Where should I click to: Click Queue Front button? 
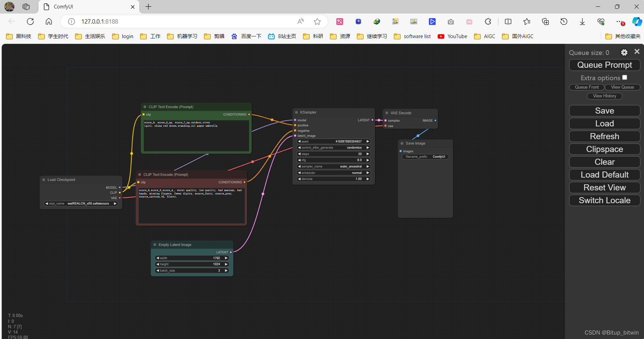pyautogui.click(x=587, y=87)
